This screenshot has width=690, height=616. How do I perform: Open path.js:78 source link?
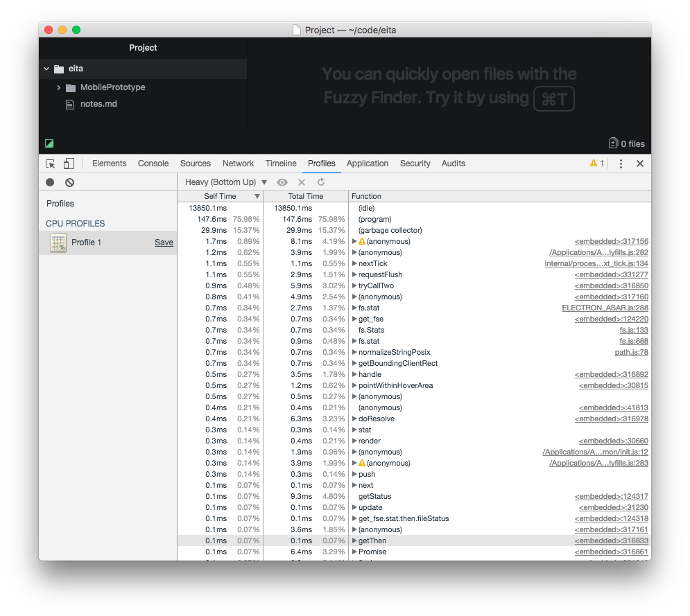(632, 352)
